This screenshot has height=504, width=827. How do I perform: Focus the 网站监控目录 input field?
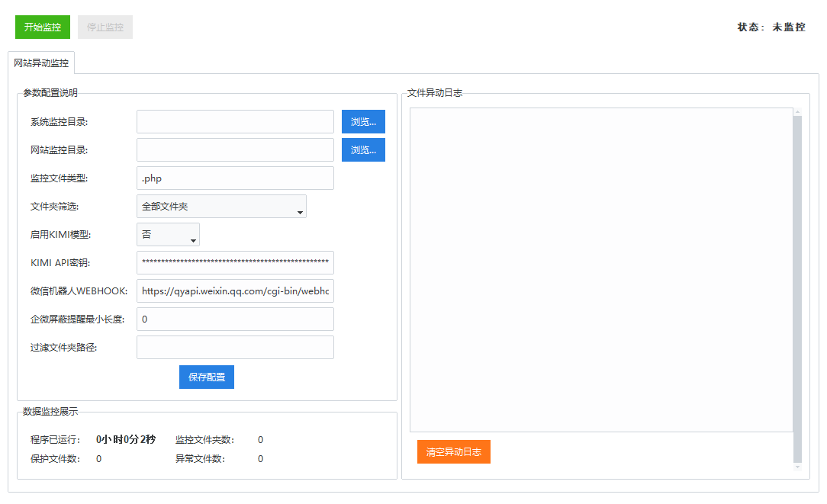point(235,149)
